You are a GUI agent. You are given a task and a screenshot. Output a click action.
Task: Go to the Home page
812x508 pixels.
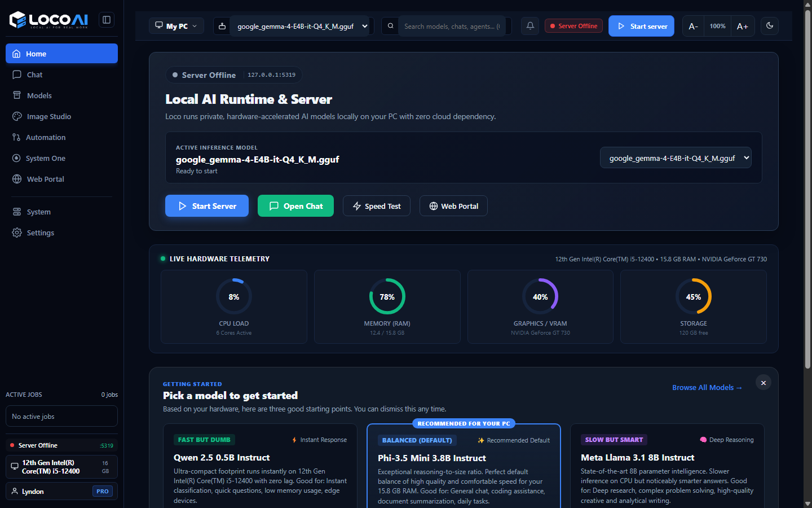pos(61,54)
